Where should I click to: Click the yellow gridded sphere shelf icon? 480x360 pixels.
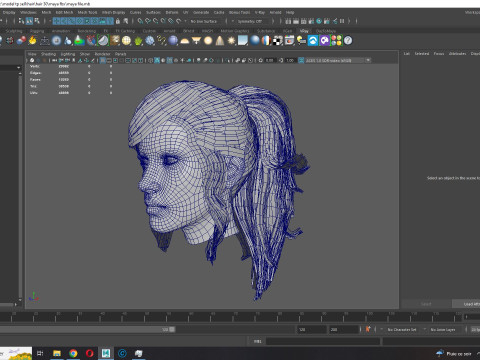click(126, 41)
